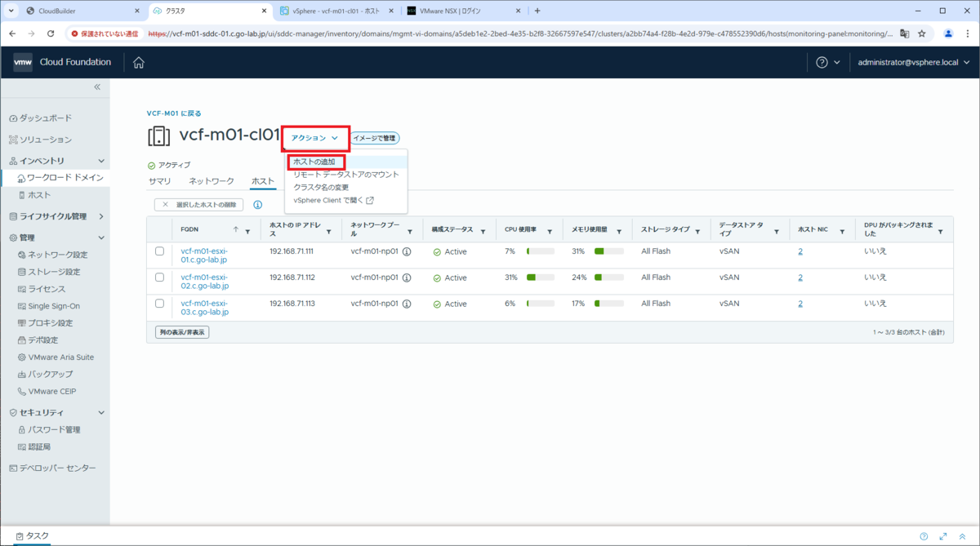Choose vSphere Client で開く menu item
The height and width of the screenshot is (546, 980).
click(x=333, y=201)
